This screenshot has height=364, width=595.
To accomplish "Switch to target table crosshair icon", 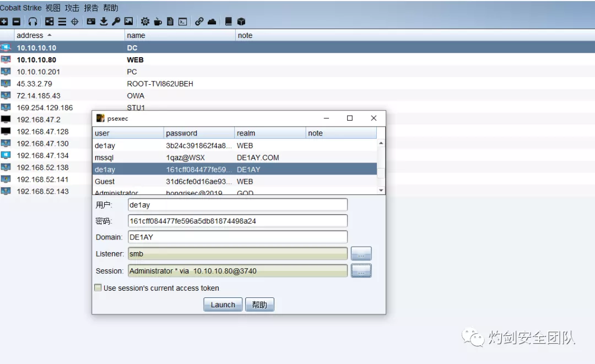I will coord(75,21).
